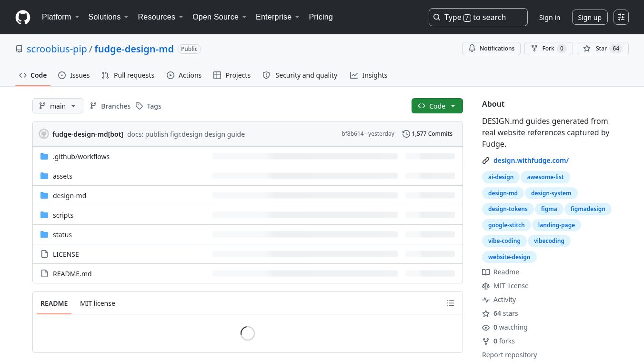
Task: Click the fork icon beside 0 forks
Action: tap(486, 341)
